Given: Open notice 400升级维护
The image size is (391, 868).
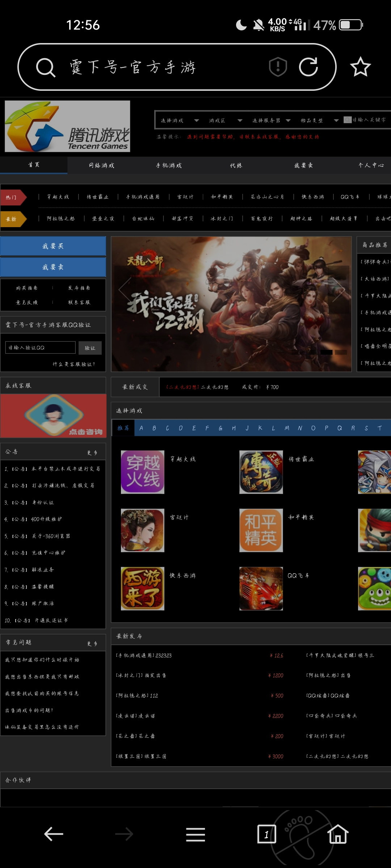Looking at the screenshot, I should pos(33,519).
